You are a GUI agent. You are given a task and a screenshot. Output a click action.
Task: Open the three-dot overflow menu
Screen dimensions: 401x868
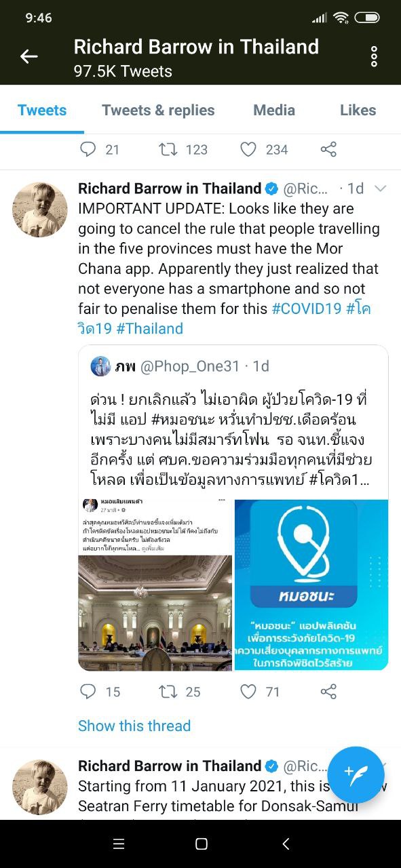pos(374,57)
